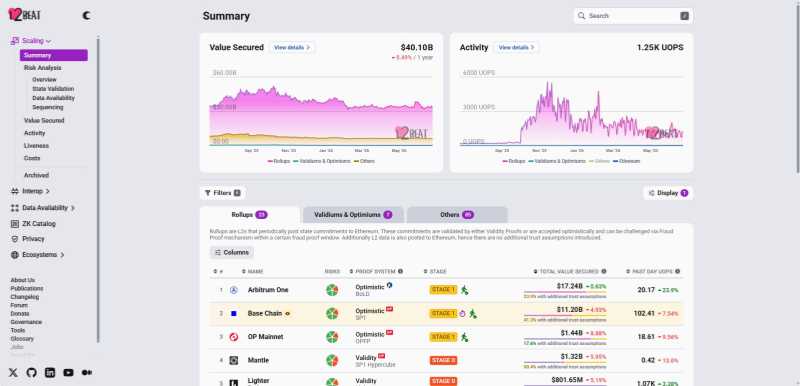Click Base Chain stage countdown icon
This screenshot has height=386, width=800.
coord(463,314)
